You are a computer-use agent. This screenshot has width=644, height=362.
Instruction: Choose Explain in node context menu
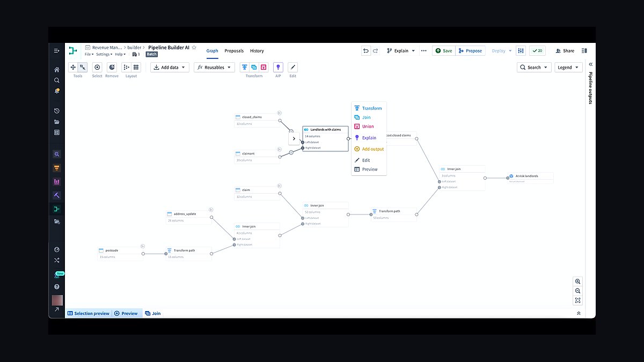[x=369, y=138]
